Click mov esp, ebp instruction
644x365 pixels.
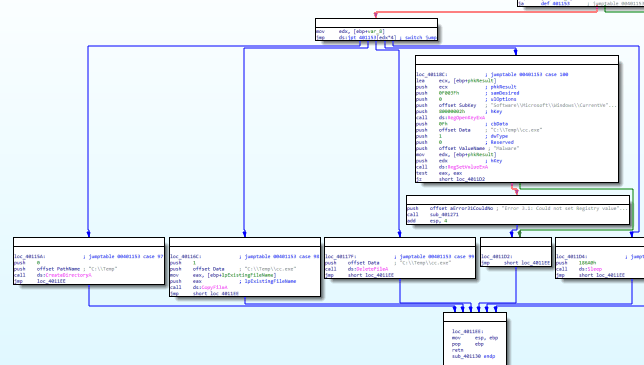[x=475, y=338]
